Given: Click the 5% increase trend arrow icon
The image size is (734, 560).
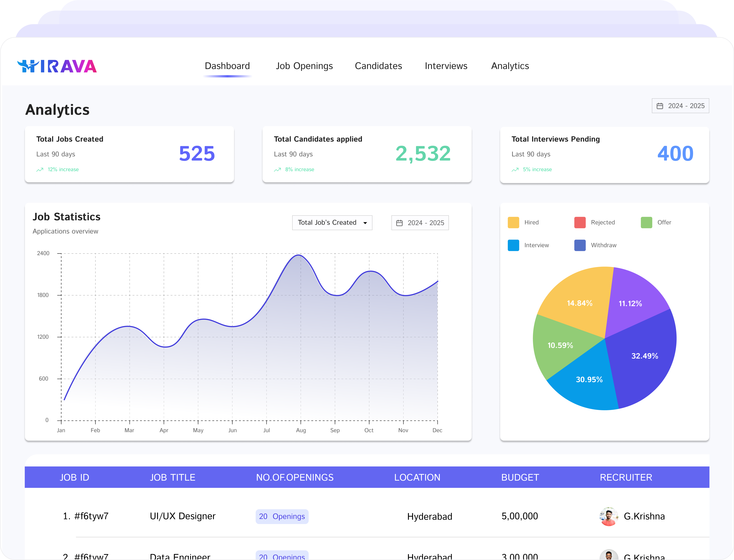Looking at the screenshot, I should [x=515, y=170].
